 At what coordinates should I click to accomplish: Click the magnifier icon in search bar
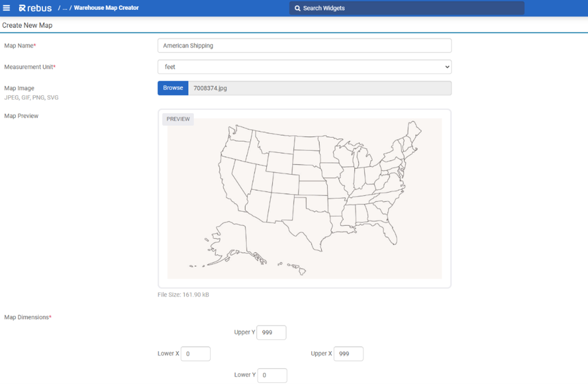297,8
